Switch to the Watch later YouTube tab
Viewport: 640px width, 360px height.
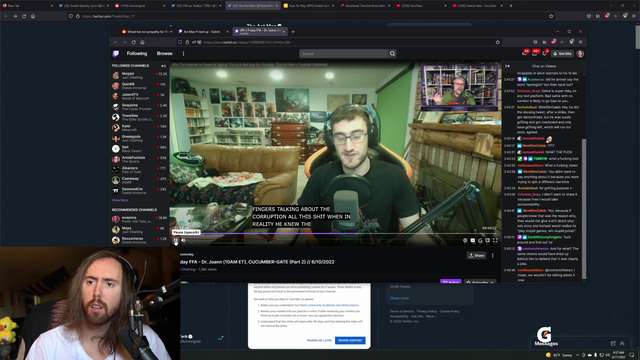tap(478, 6)
